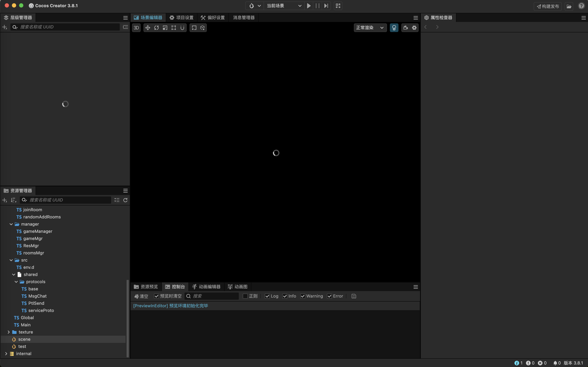Switch to the 项目设置 tab

pos(181,17)
